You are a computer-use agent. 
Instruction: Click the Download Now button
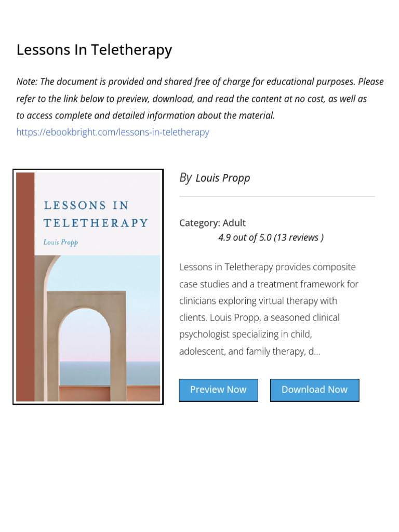(x=314, y=390)
